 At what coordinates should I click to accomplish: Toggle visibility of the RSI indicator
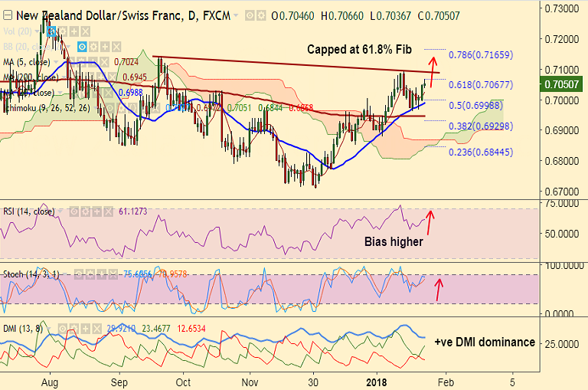coord(73,212)
